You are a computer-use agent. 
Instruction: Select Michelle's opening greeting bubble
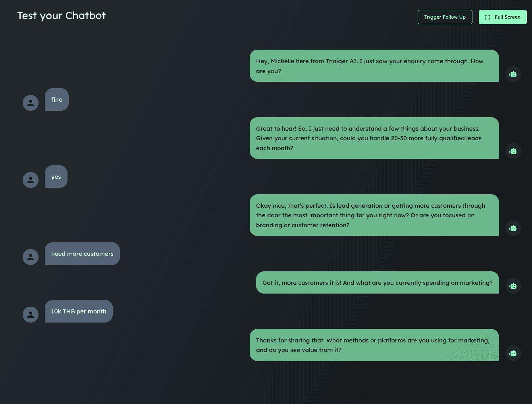tap(374, 66)
